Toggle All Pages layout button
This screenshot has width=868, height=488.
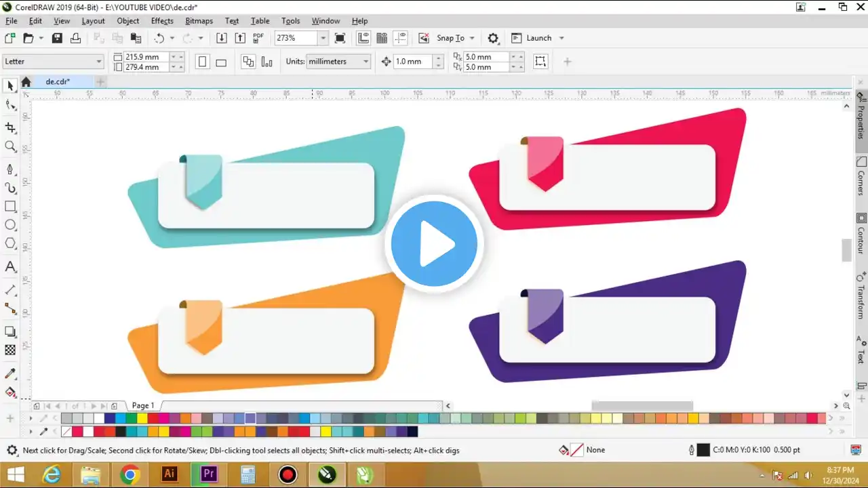(248, 62)
